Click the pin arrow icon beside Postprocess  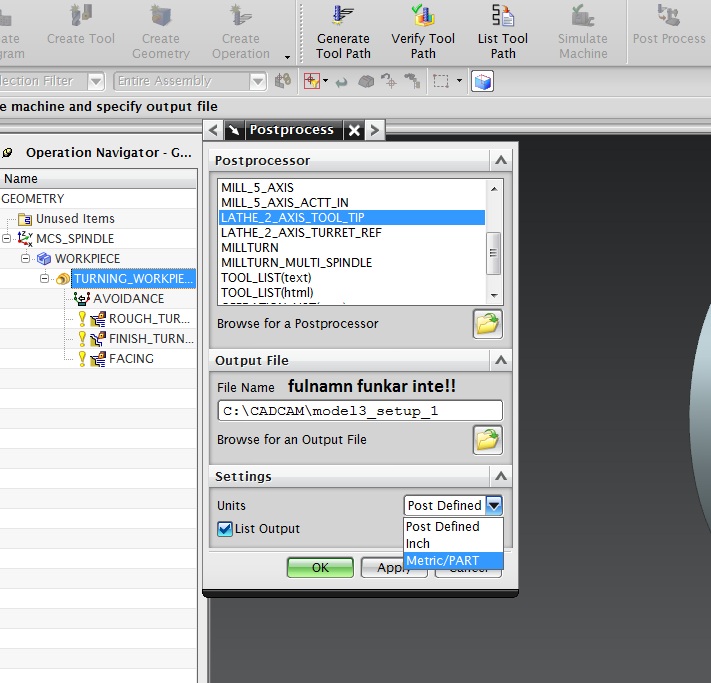coord(234,130)
